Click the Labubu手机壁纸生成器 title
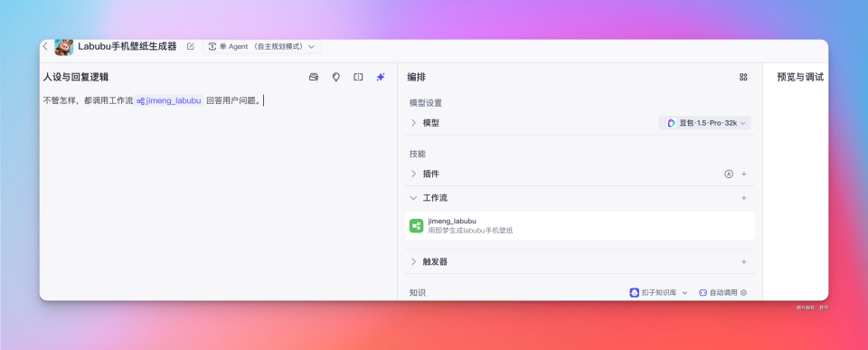This screenshot has height=350, width=868. [x=127, y=46]
